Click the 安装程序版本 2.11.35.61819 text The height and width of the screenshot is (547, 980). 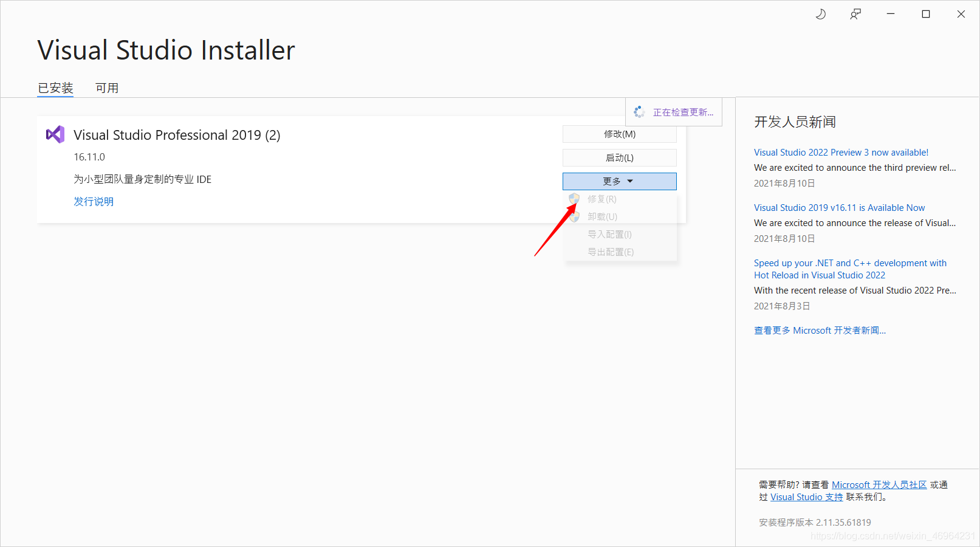coord(815,522)
